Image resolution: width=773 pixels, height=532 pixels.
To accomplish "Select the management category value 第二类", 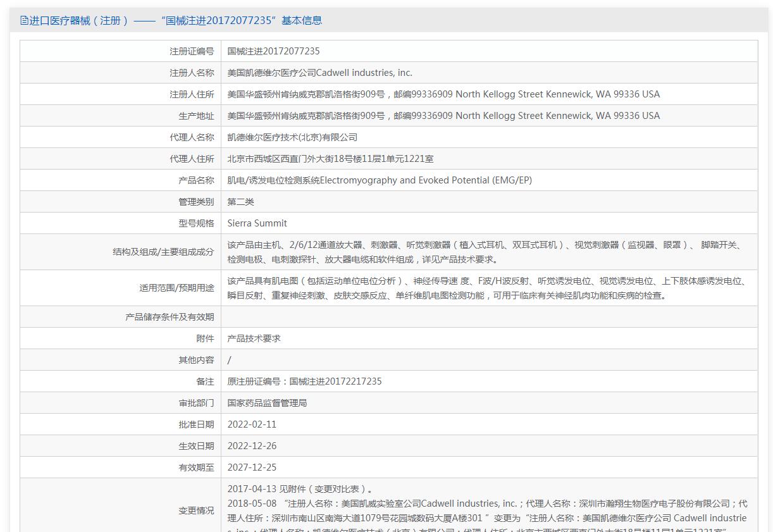I will pos(241,202).
